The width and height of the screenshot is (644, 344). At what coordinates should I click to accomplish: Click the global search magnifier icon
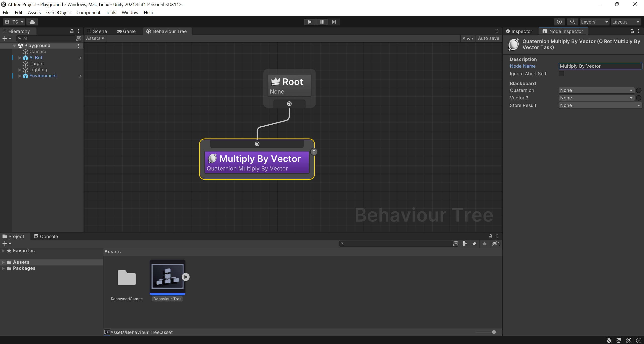point(572,22)
